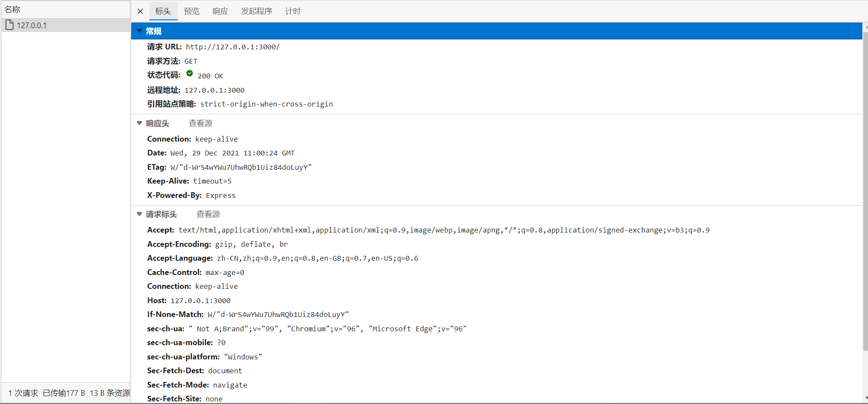Open the 计时 tab
868x404 pixels.
click(x=292, y=11)
